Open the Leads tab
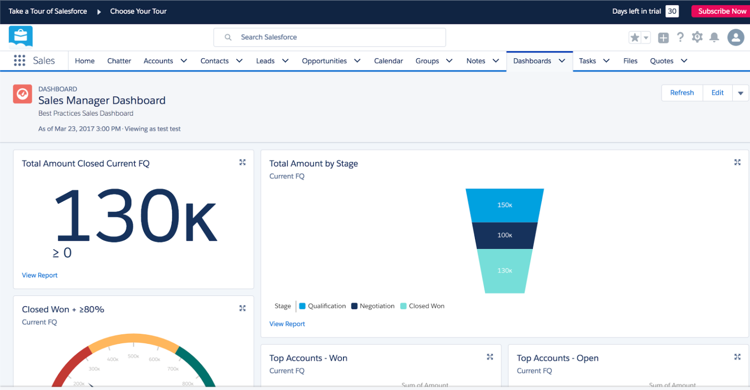 click(x=265, y=61)
